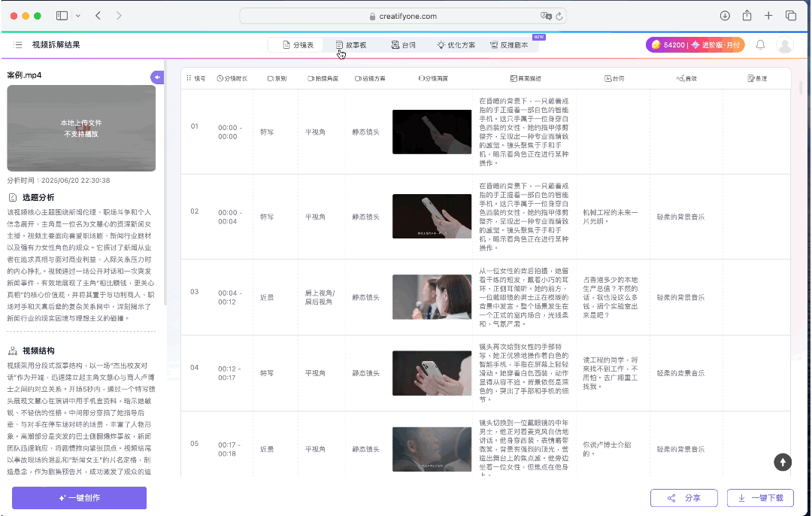Open the thumbnail for shot 03

point(432,296)
